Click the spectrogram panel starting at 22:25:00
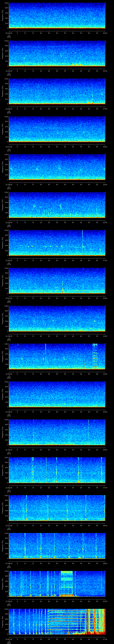The image size is (114, 644). tap(57, 54)
